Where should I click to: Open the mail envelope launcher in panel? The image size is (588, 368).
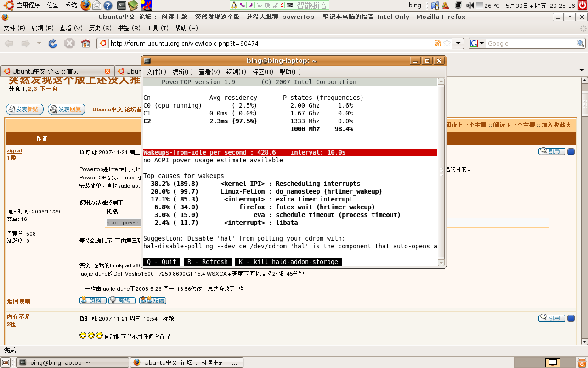coord(97,6)
